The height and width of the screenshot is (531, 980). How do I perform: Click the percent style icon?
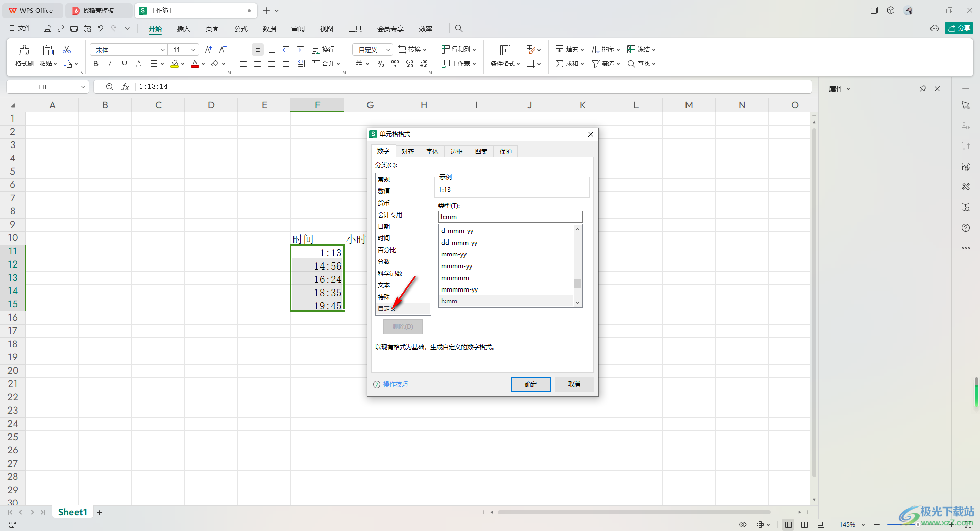[x=381, y=64]
